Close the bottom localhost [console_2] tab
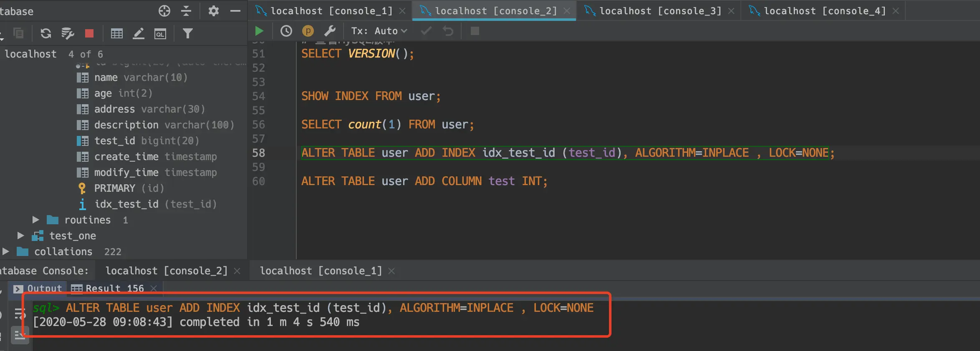This screenshot has width=980, height=351. [x=237, y=271]
